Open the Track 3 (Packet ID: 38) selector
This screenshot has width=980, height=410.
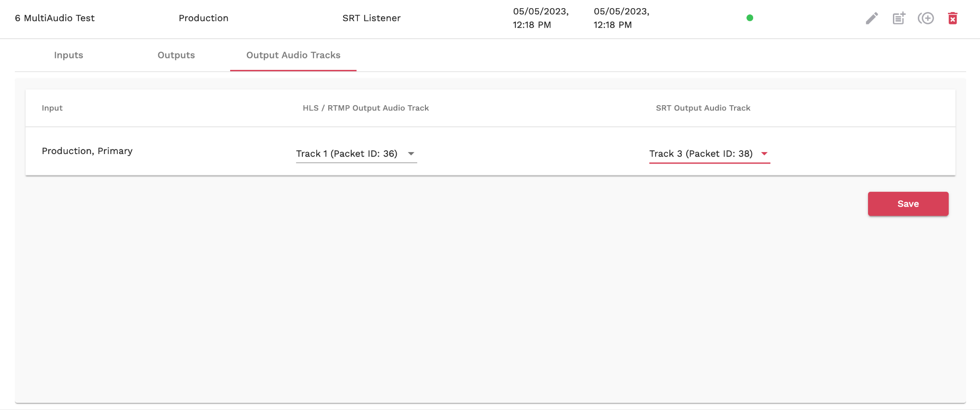[701, 154]
